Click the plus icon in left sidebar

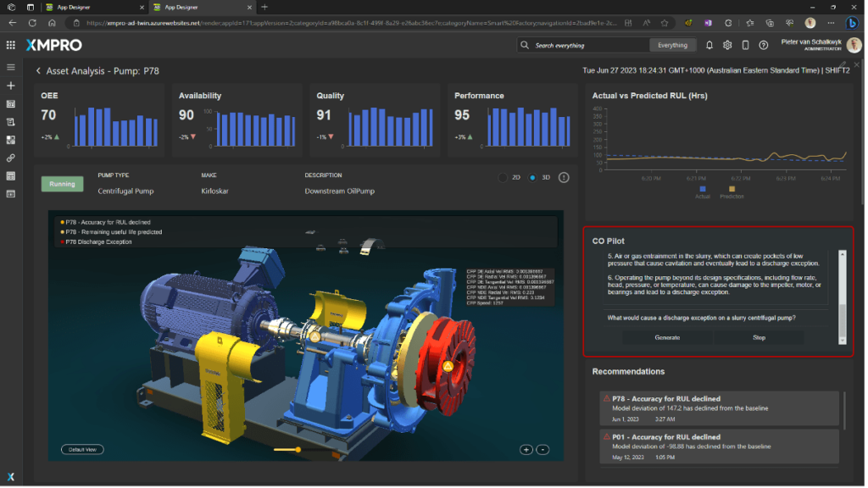11,86
